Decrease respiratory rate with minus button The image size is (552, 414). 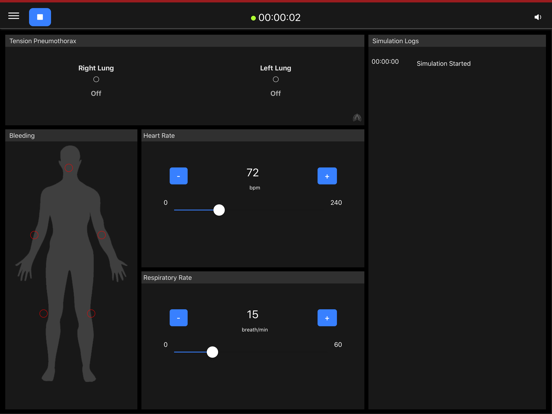click(x=178, y=318)
